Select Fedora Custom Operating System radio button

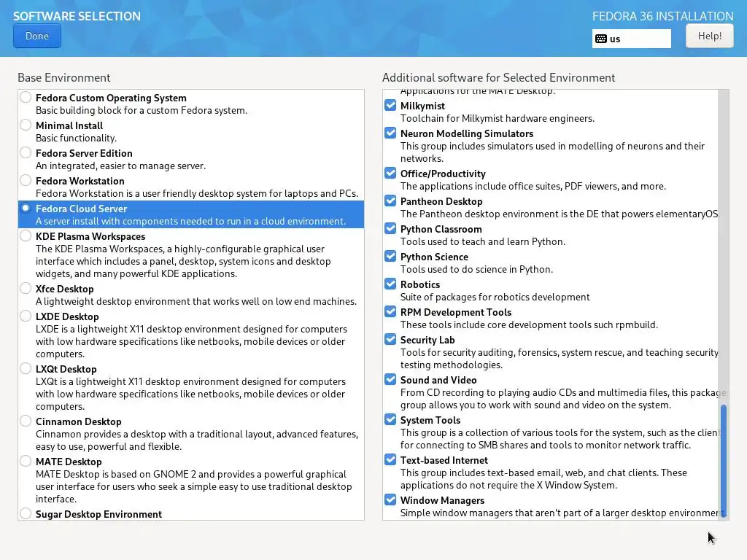coord(26,98)
